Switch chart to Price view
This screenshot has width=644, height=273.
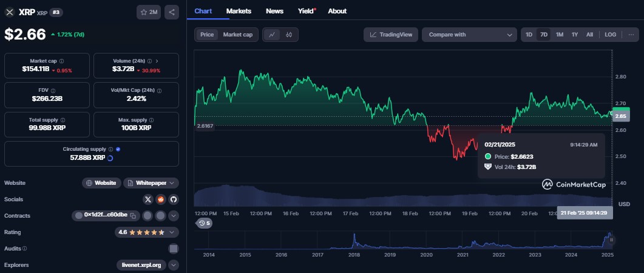point(207,35)
